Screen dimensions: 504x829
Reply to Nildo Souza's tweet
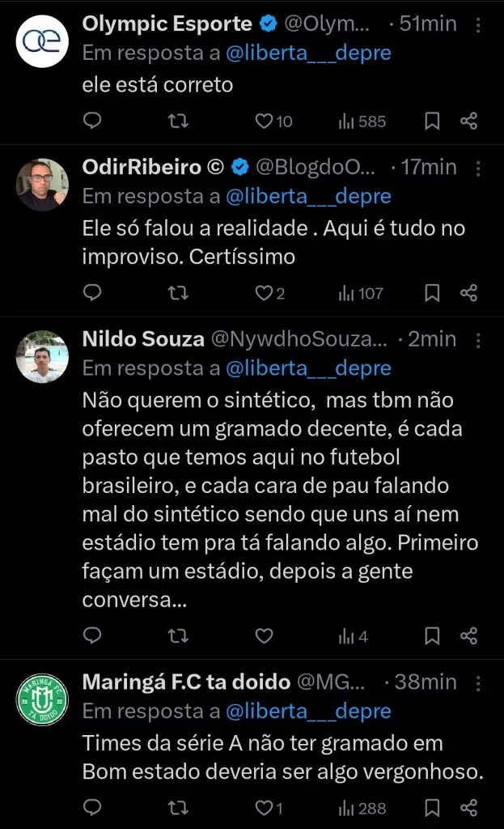pos(93,636)
